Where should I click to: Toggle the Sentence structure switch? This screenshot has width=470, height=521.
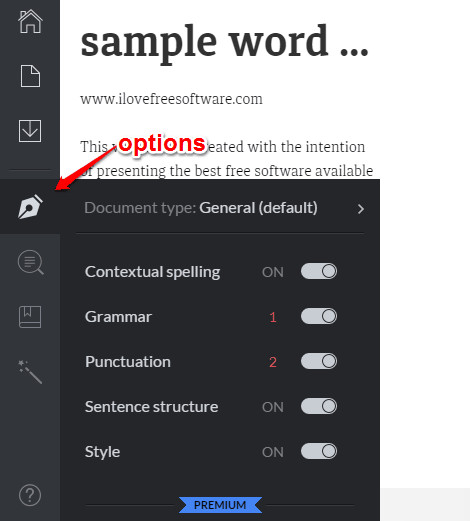tap(319, 406)
